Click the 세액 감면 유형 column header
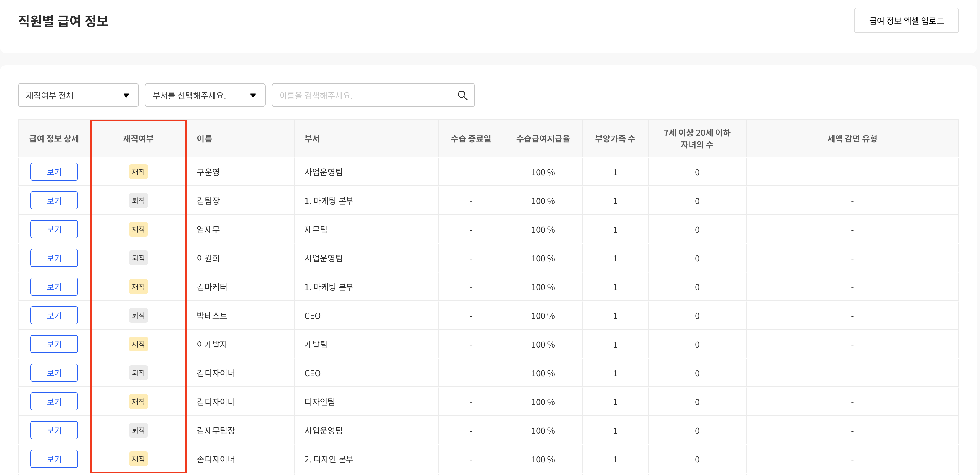The height and width of the screenshot is (475, 980). point(852,139)
